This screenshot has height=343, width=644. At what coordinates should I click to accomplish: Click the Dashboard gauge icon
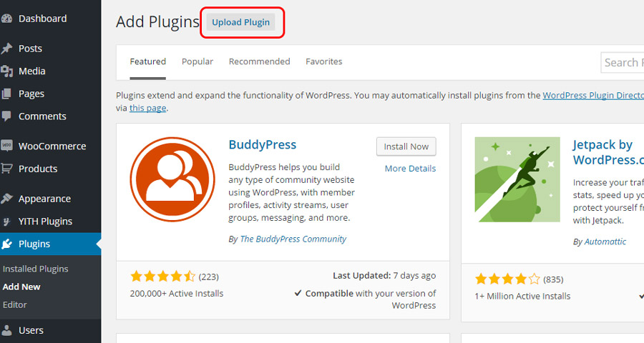pos(6,19)
